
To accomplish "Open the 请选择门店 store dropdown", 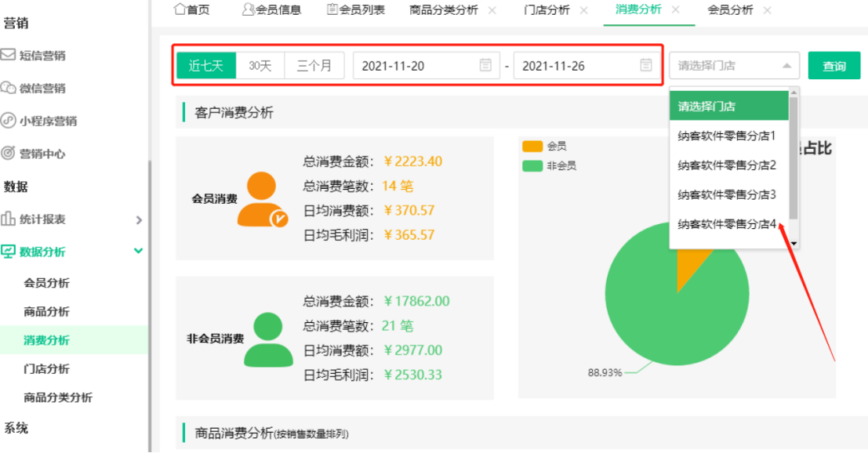I will [733, 66].
